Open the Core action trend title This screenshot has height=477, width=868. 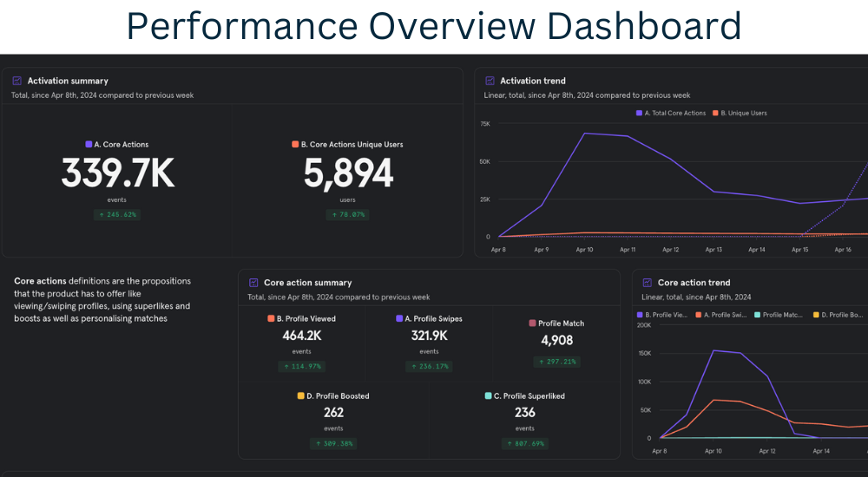[694, 283]
